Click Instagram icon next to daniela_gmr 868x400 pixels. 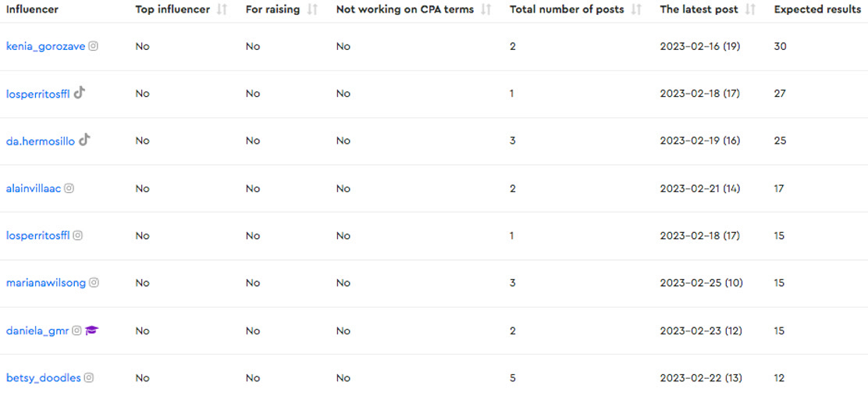coord(76,330)
